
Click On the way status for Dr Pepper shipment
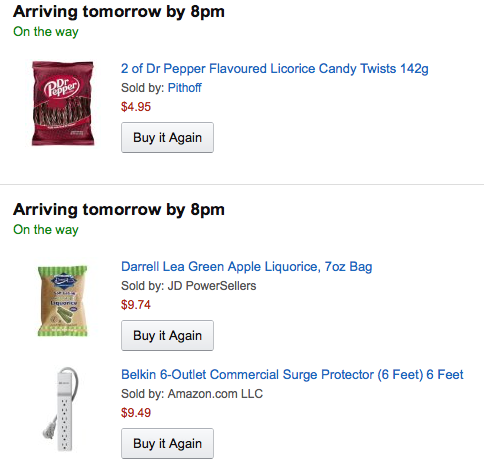pos(46,32)
